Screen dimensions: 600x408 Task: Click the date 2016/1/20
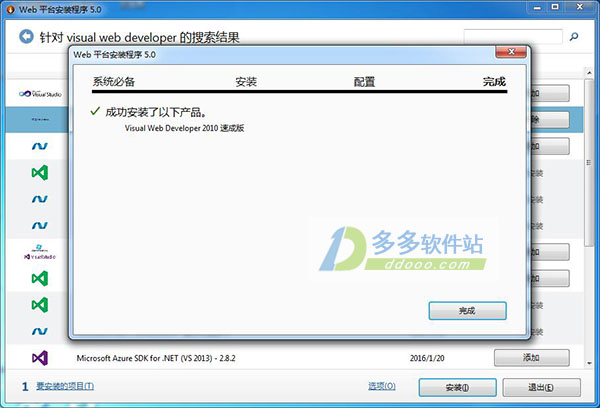coord(427,358)
